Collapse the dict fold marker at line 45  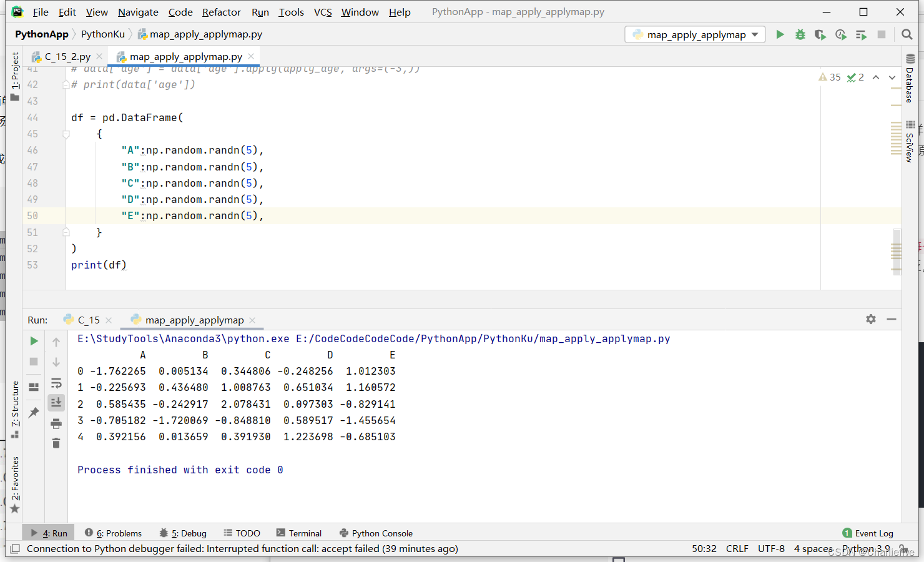click(66, 134)
